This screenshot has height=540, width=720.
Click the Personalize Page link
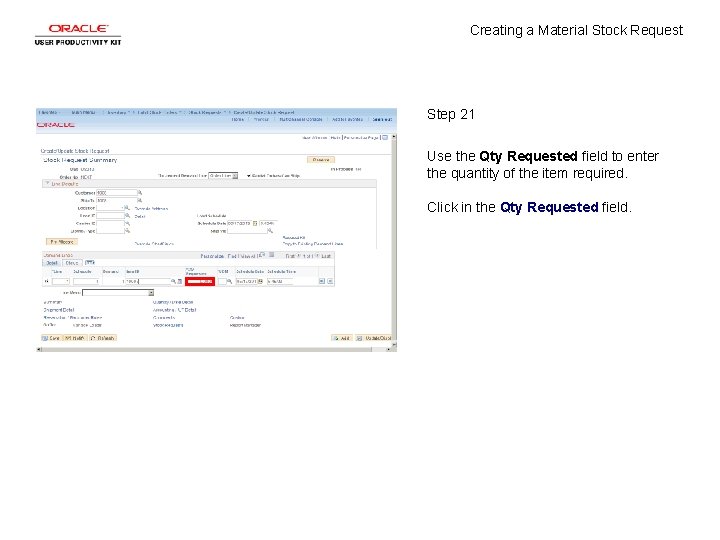pos(361,137)
